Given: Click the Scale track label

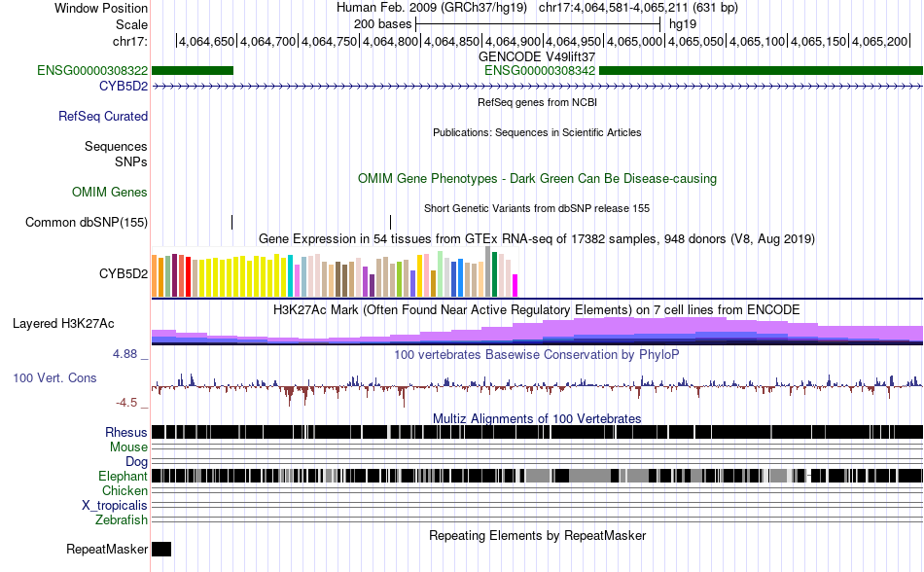Looking at the screenshot, I should coord(131,24).
